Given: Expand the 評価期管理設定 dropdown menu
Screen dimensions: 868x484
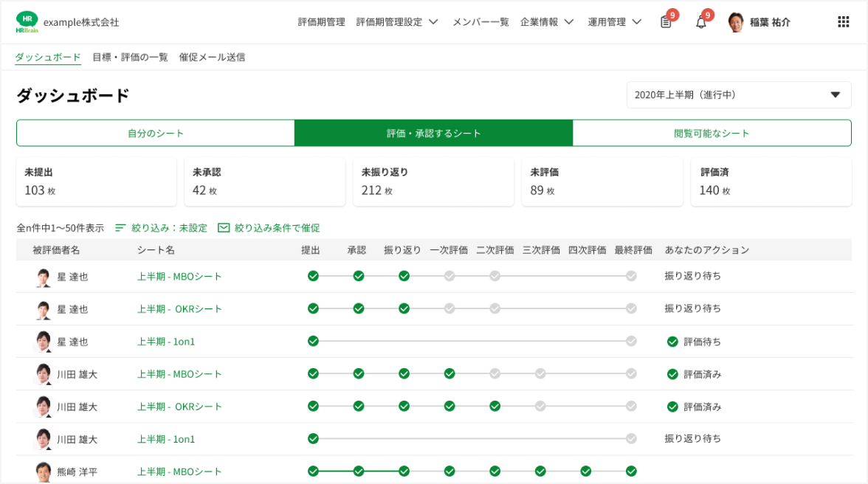Looking at the screenshot, I should pyautogui.click(x=397, y=22).
